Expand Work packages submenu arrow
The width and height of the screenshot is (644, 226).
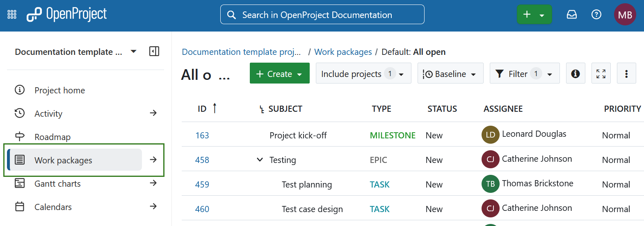click(153, 160)
